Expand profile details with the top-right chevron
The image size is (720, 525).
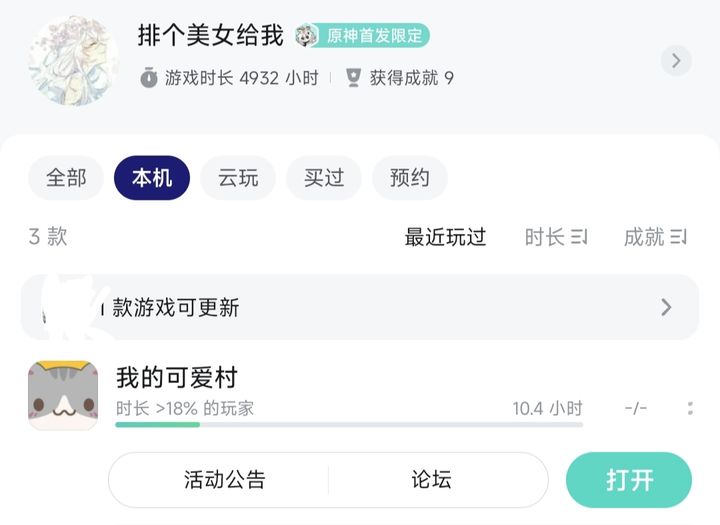pyautogui.click(x=676, y=61)
